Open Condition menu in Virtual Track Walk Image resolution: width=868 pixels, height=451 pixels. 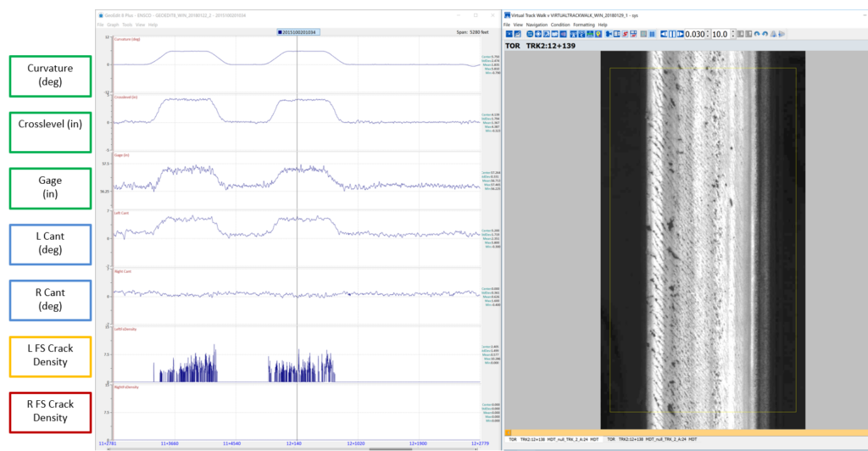[x=560, y=25]
